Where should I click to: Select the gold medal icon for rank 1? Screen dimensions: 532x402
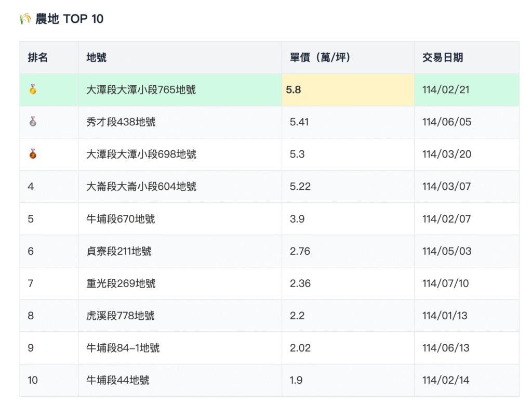pyautogui.click(x=32, y=89)
